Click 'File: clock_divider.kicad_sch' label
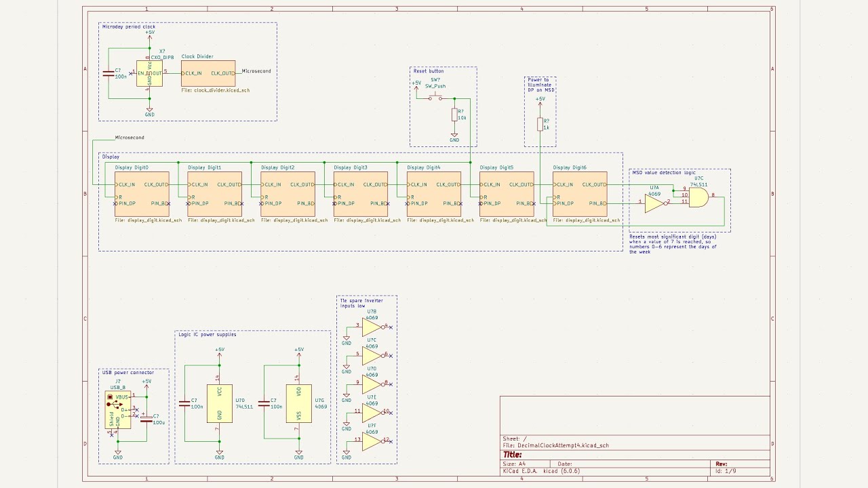Screen dimensions: 868x488 215,90
